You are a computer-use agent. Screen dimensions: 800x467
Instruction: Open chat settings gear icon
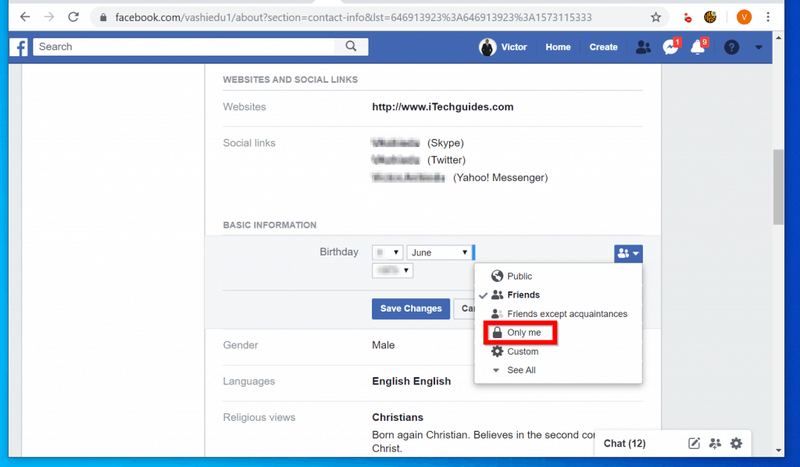tap(736, 443)
